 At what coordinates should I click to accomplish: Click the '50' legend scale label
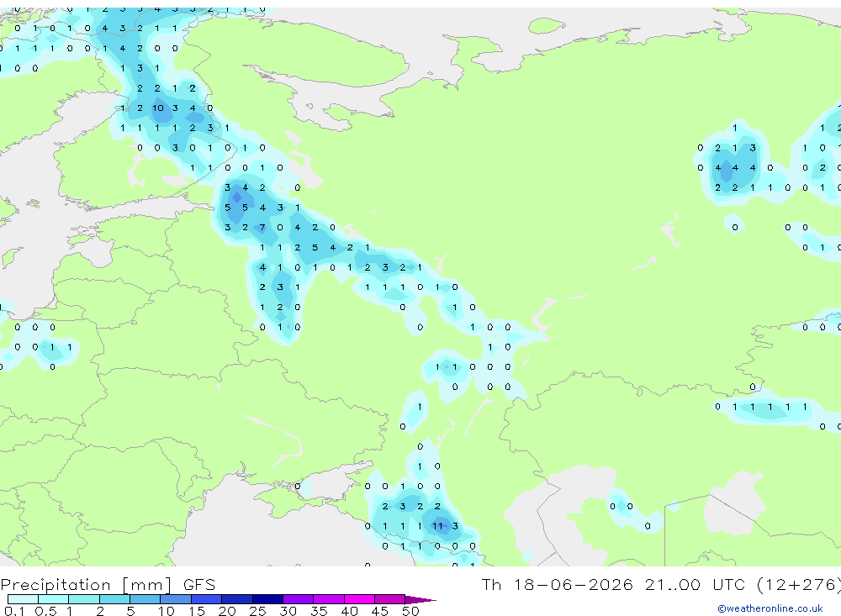coord(410,611)
